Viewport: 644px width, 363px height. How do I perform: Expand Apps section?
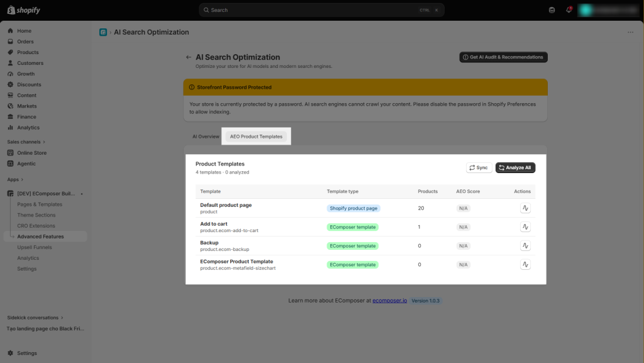tap(15, 179)
